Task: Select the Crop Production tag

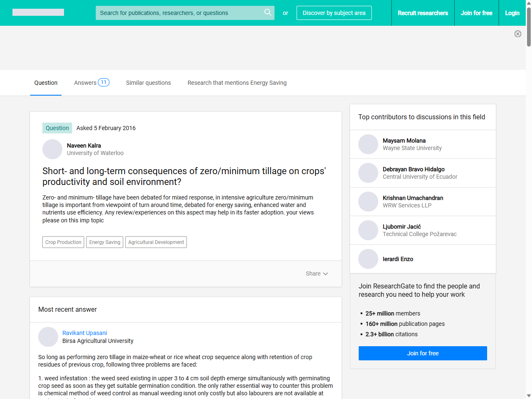Action: [63, 242]
